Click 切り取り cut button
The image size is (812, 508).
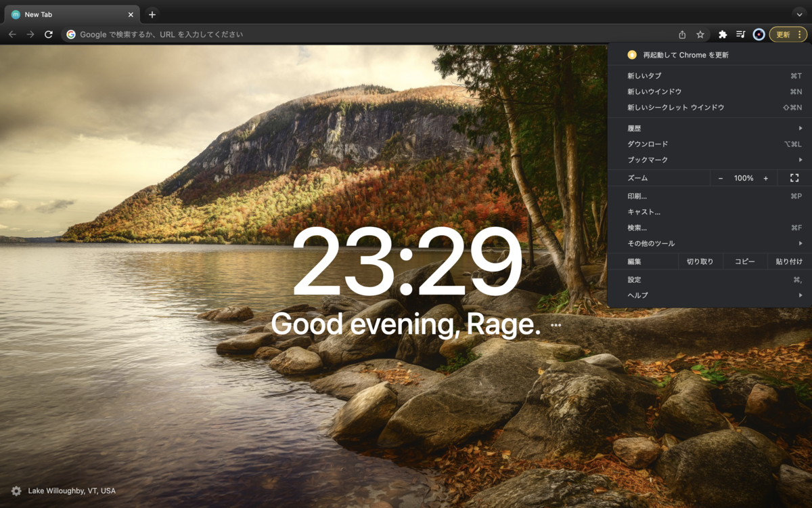[700, 261]
